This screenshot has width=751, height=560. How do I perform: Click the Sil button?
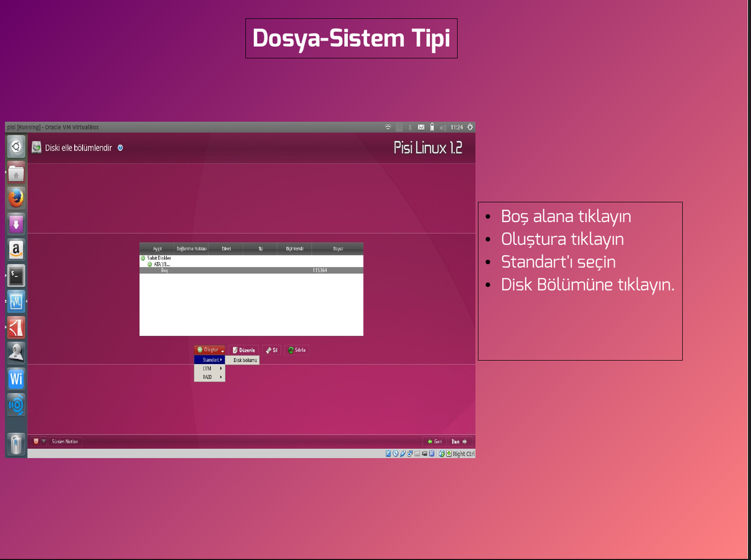click(x=271, y=350)
